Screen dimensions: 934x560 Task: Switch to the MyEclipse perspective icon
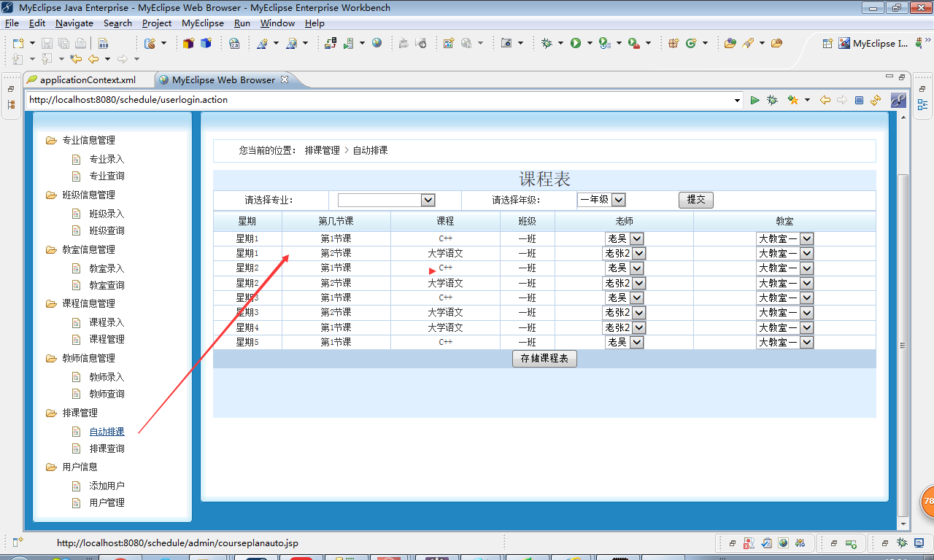click(x=844, y=43)
